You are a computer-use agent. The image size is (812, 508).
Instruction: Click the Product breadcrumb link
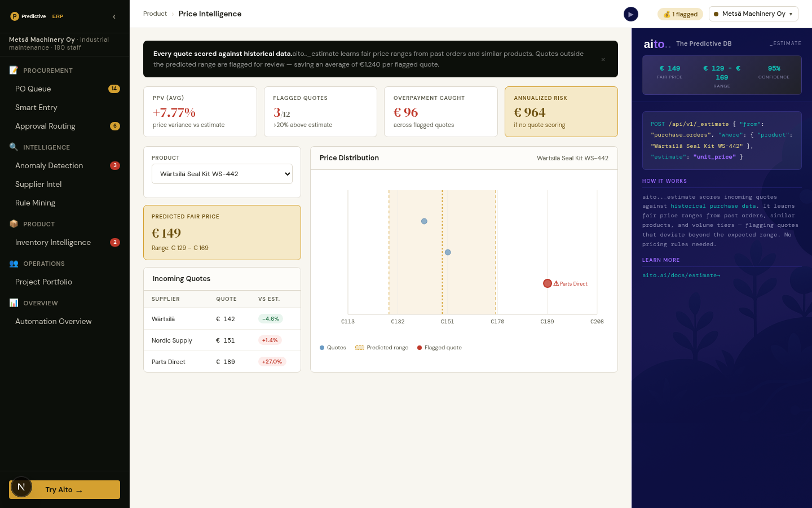[x=155, y=14]
